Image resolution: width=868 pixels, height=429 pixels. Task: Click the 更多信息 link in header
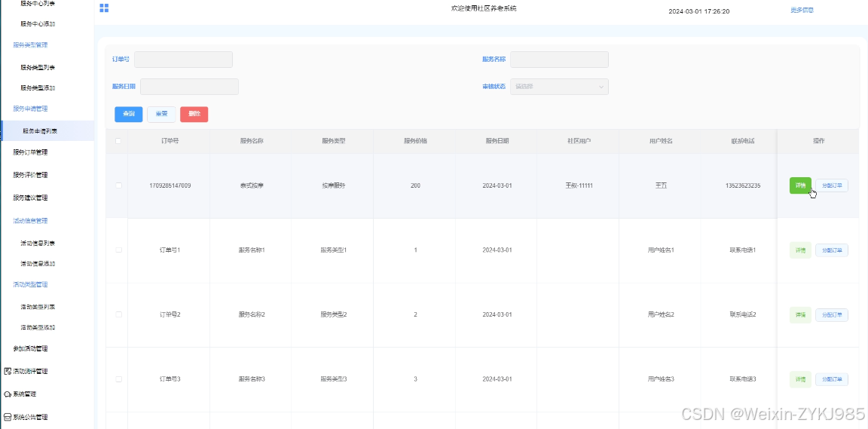pos(802,10)
